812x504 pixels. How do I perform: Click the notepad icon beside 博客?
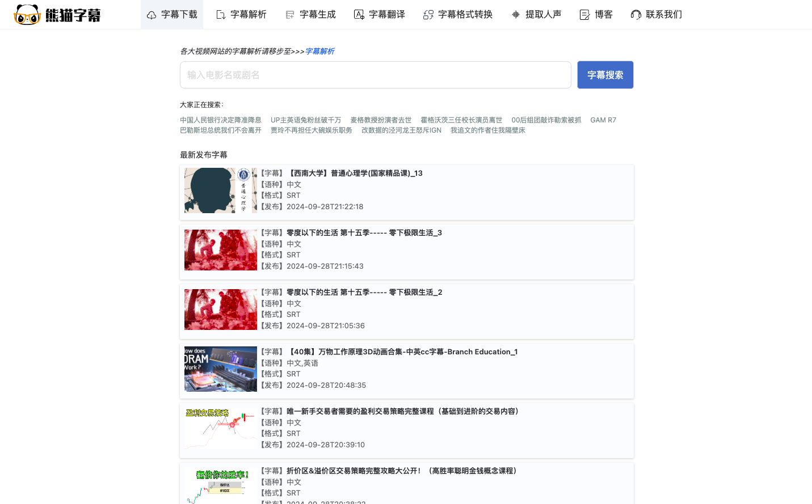pos(585,15)
